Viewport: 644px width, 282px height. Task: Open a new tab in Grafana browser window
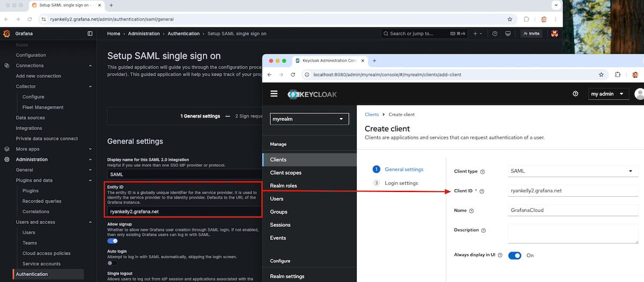[111, 5]
